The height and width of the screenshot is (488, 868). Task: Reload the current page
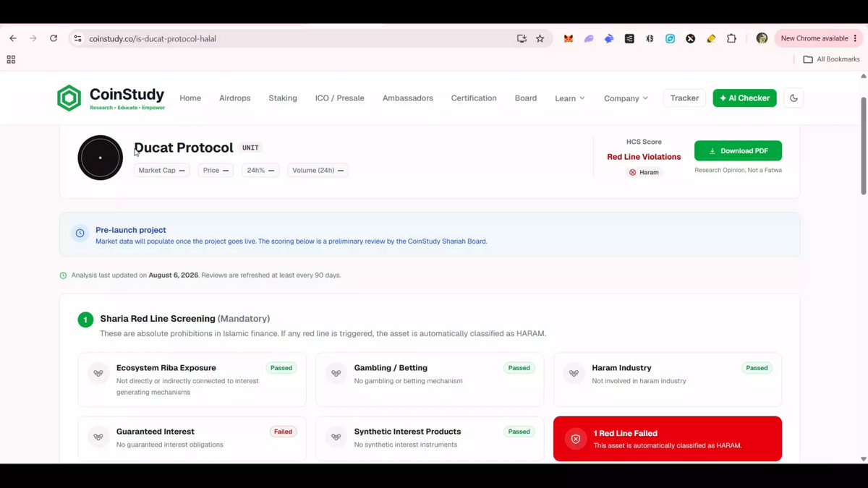click(x=54, y=38)
